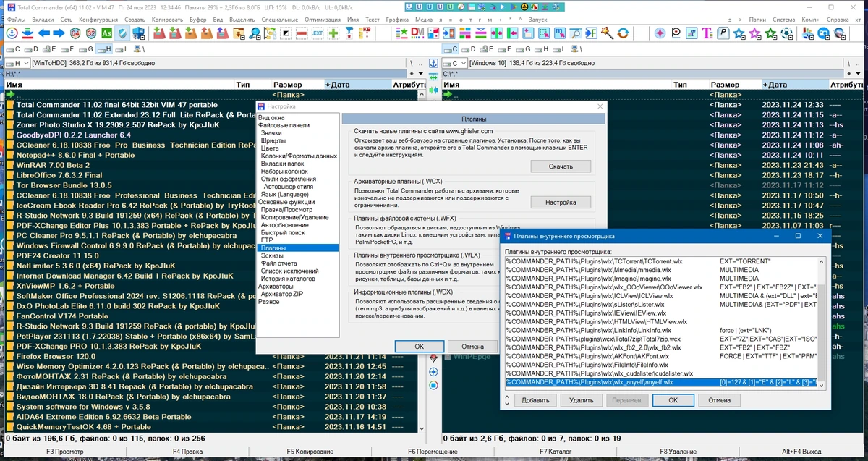Open the Копировать menu
This screenshot has height=461, width=868.
pos(169,19)
